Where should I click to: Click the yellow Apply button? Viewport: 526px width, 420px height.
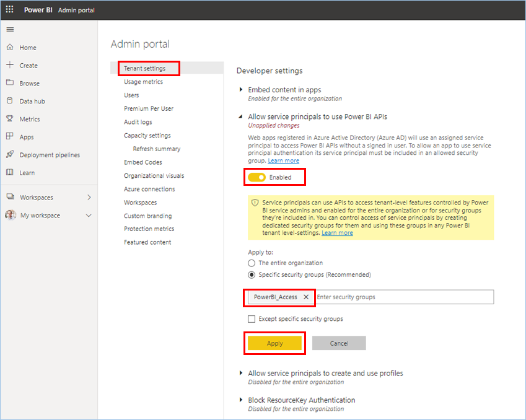(x=274, y=343)
